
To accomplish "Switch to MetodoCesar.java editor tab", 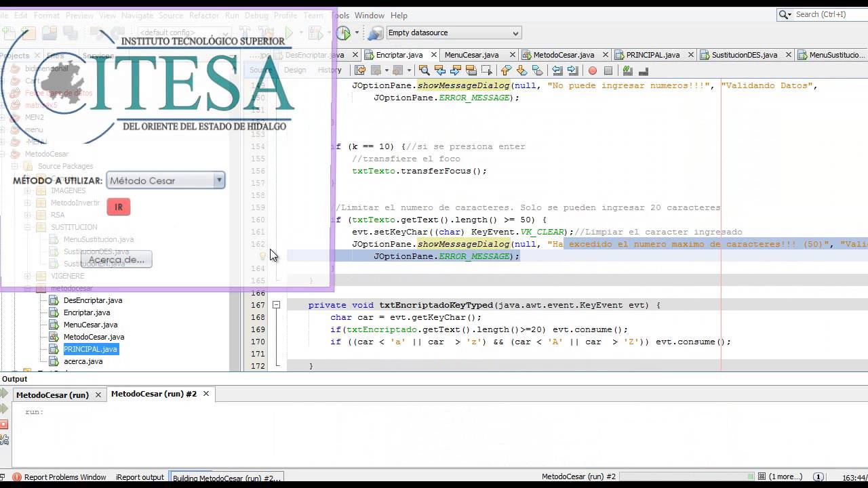I will point(564,55).
